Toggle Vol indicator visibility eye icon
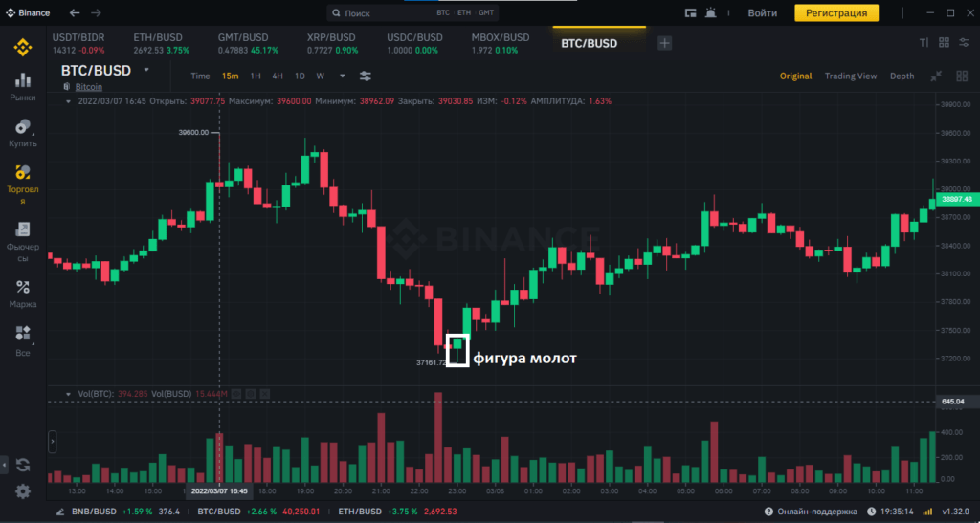980x523 pixels. tap(235, 394)
